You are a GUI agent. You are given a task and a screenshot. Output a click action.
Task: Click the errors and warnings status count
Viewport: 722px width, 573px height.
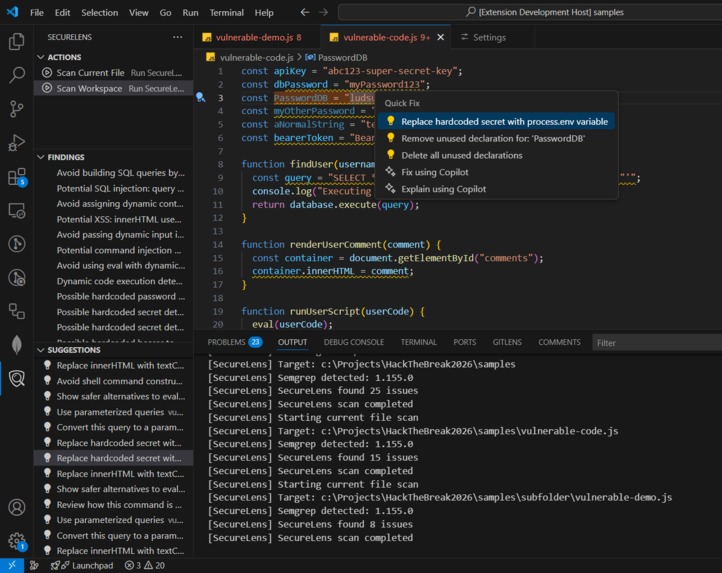click(x=145, y=565)
